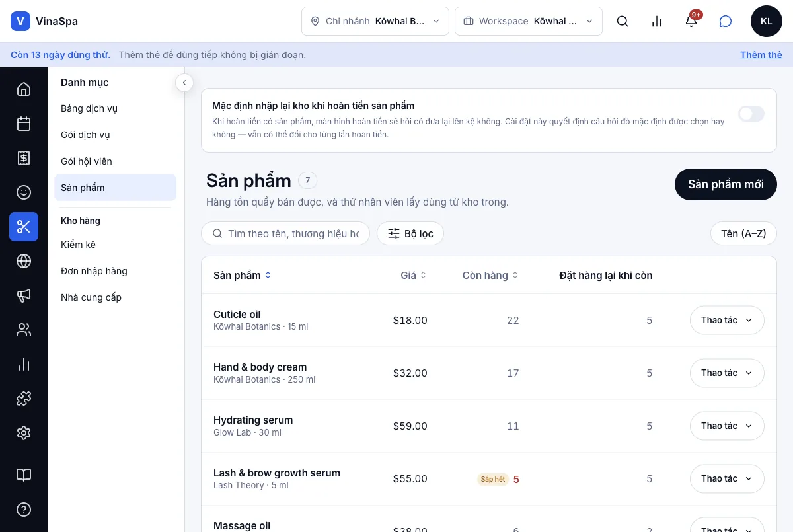The image size is (793, 532).
Task: Open Thao tác dropdown for Cuticle oil
Action: pos(727,321)
